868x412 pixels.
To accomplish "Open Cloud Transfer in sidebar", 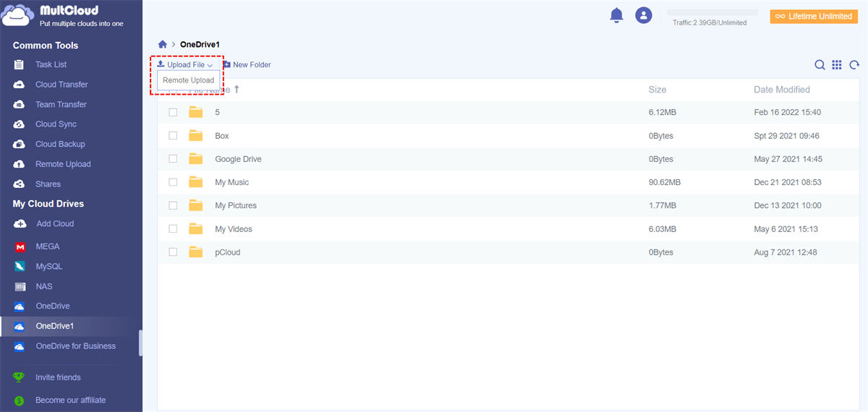I will point(61,85).
